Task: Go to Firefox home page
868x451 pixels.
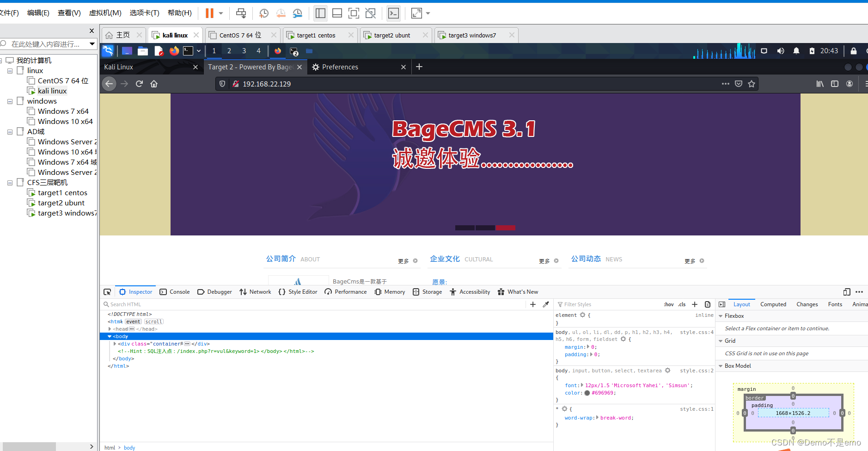Action: [x=154, y=84]
